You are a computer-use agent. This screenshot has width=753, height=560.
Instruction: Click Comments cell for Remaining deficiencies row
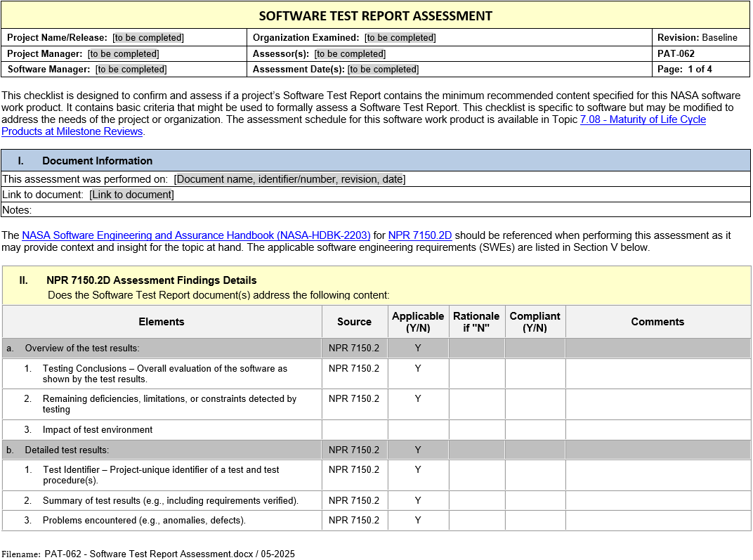pyautogui.click(x=657, y=404)
